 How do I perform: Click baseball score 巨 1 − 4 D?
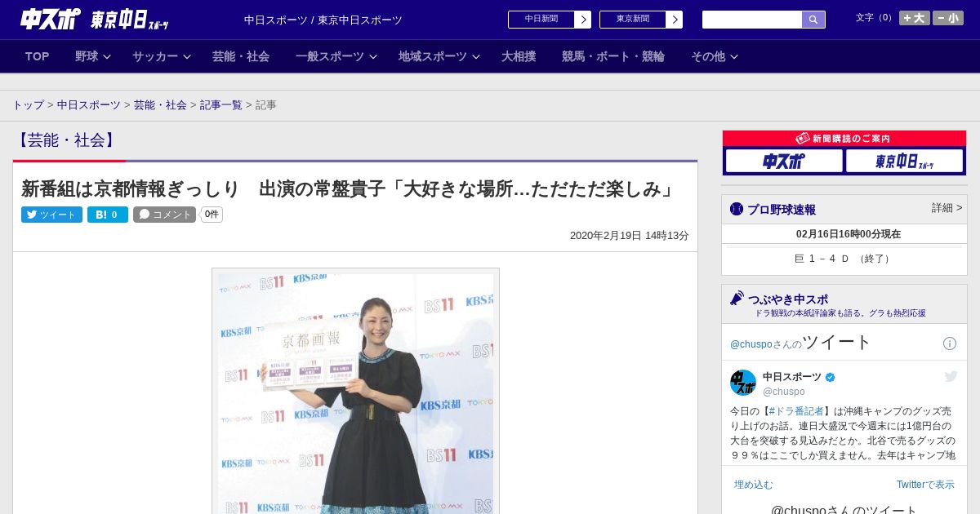[x=844, y=259]
